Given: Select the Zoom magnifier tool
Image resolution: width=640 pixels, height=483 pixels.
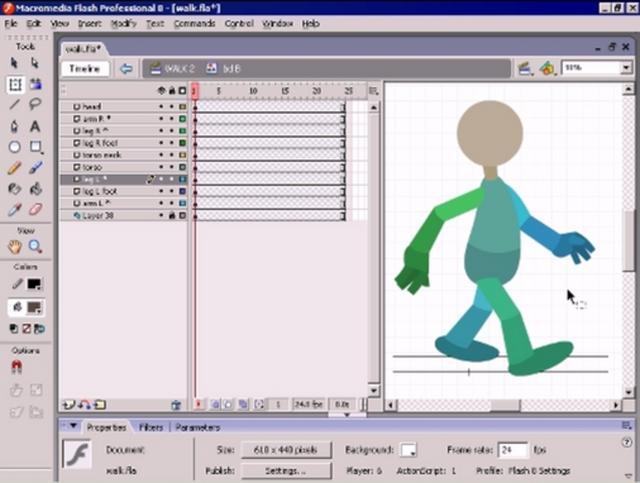Looking at the screenshot, I should click(36, 246).
